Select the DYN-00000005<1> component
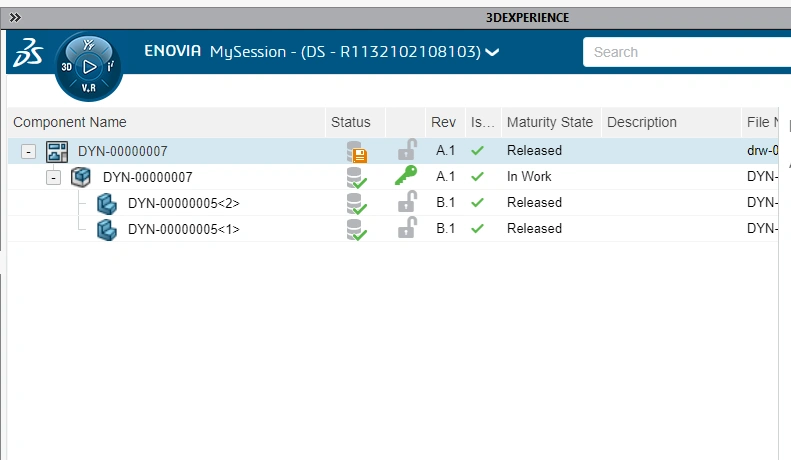The image size is (791, 460). click(184, 229)
